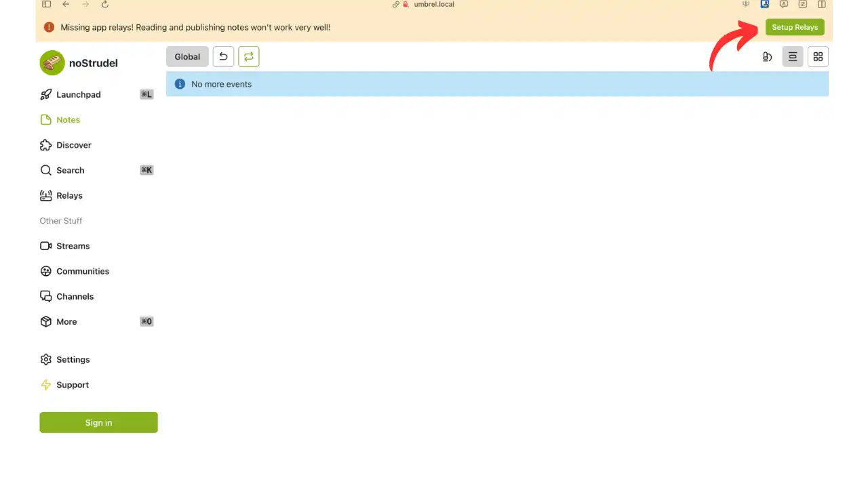Open Settings from the sidebar

(73, 359)
